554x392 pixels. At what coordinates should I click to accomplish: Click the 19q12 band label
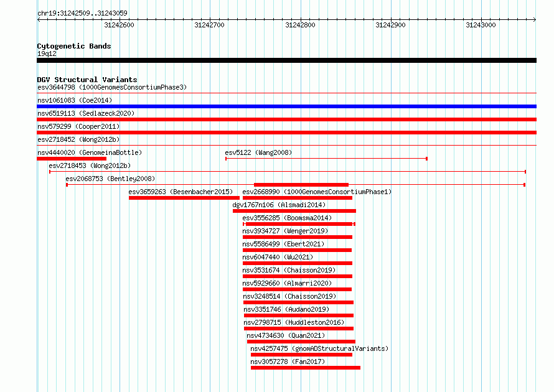click(x=47, y=54)
